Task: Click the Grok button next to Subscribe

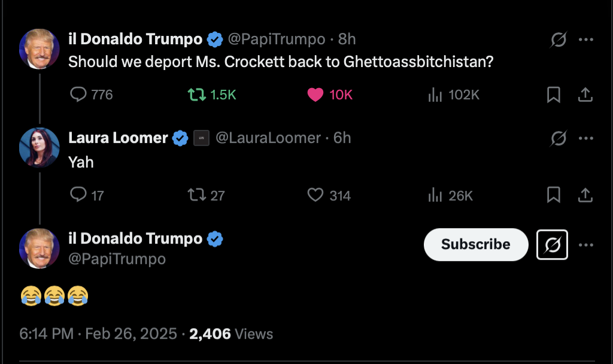Action: pyautogui.click(x=553, y=244)
